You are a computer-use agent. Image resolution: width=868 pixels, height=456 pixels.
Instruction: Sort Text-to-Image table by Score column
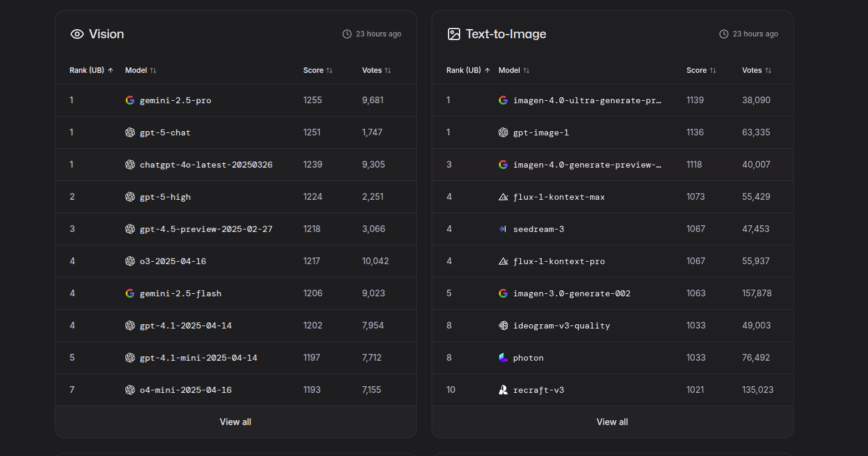[701, 70]
